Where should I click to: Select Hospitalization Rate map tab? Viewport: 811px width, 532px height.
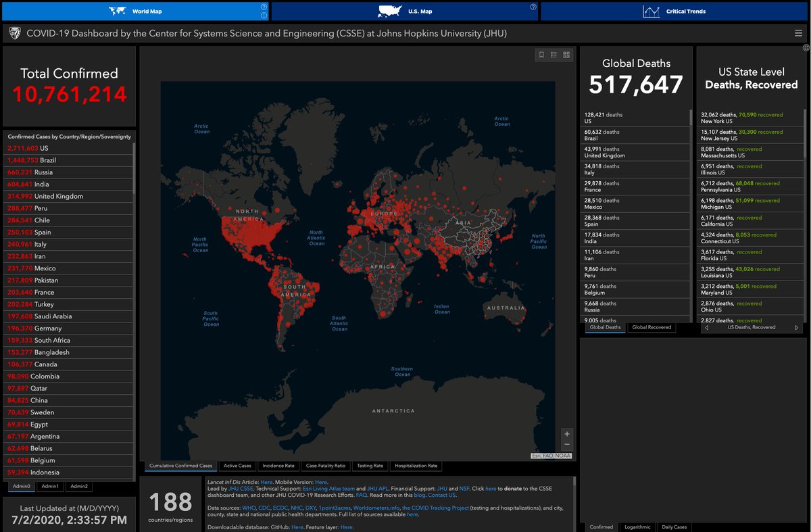[416, 466]
